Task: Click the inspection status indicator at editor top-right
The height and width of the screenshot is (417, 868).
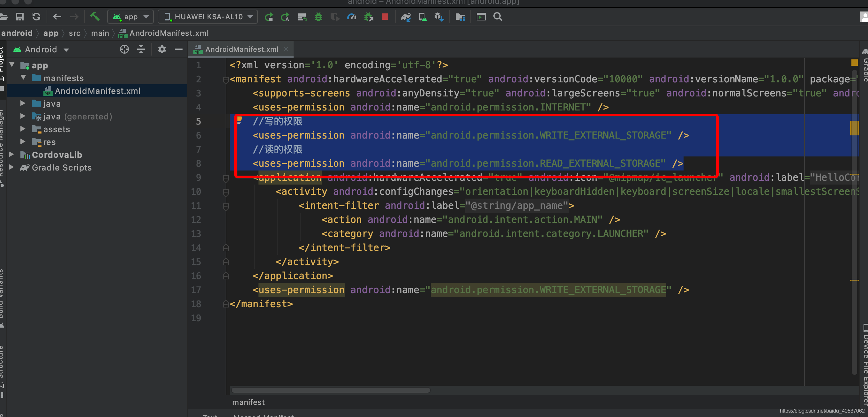Action: (x=854, y=63)
